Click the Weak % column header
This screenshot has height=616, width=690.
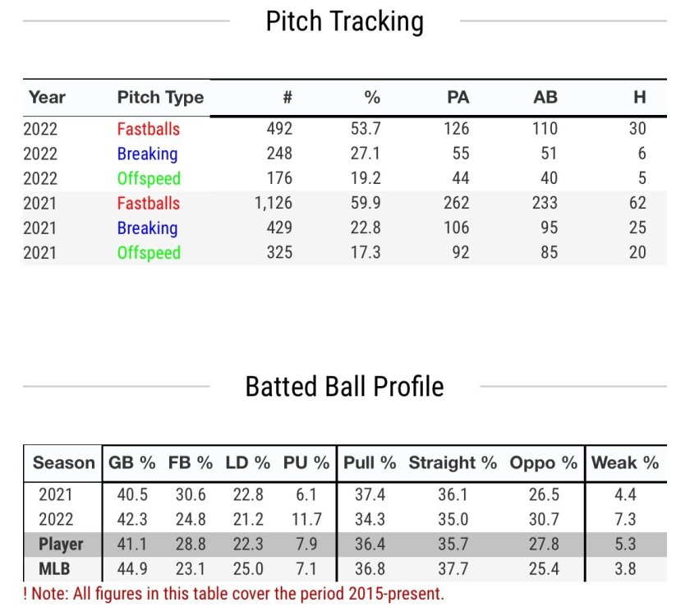625,463
